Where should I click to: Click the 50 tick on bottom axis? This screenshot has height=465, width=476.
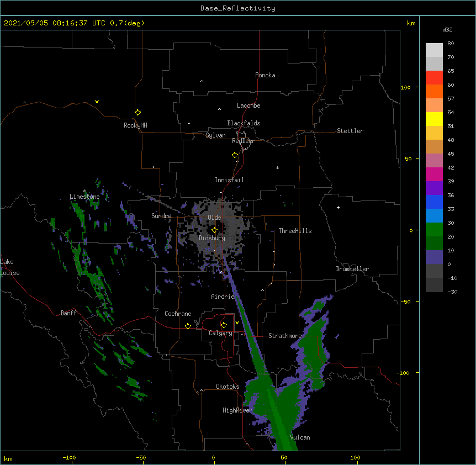point(284,457)
